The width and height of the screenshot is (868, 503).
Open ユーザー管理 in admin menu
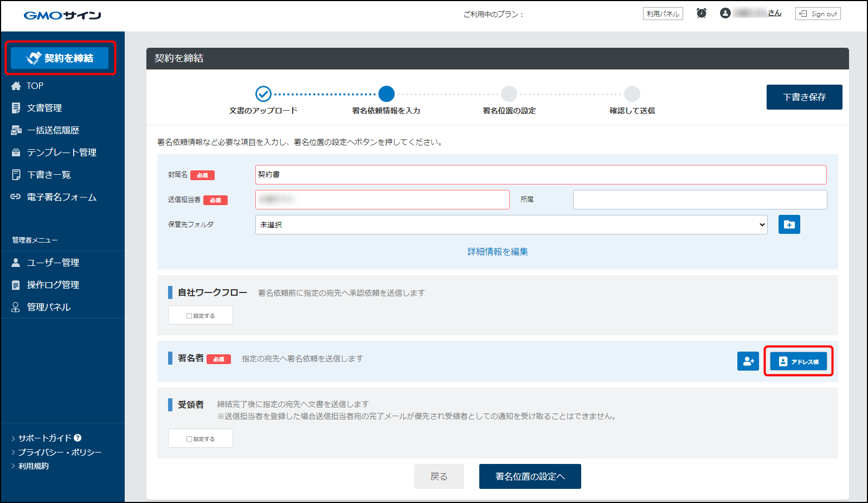click(x=53, y=263)
